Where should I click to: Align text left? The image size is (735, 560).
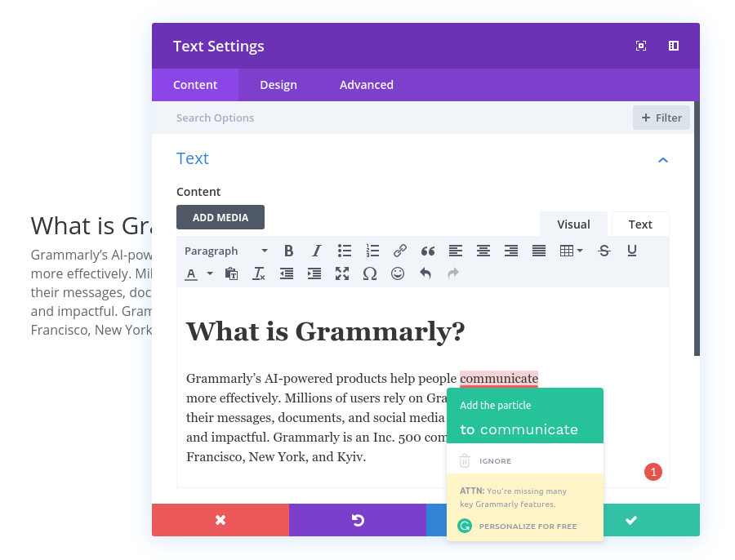456,251
